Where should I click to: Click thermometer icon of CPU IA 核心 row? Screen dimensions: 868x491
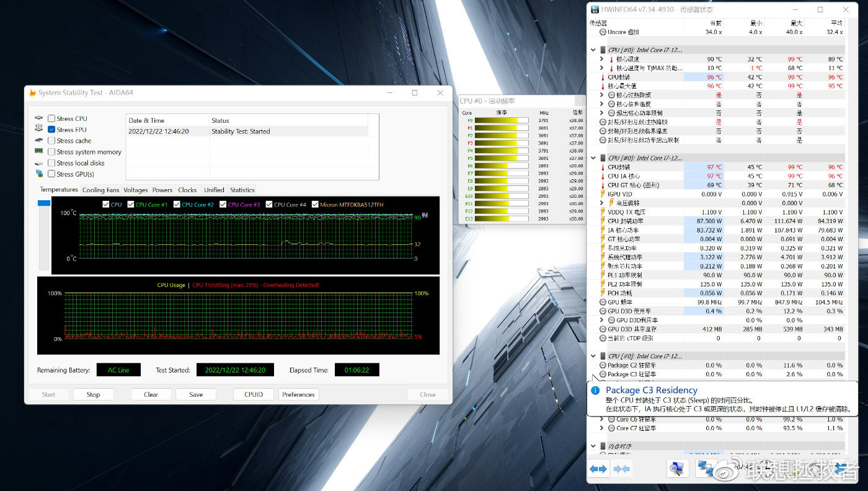tap(603, 176)
